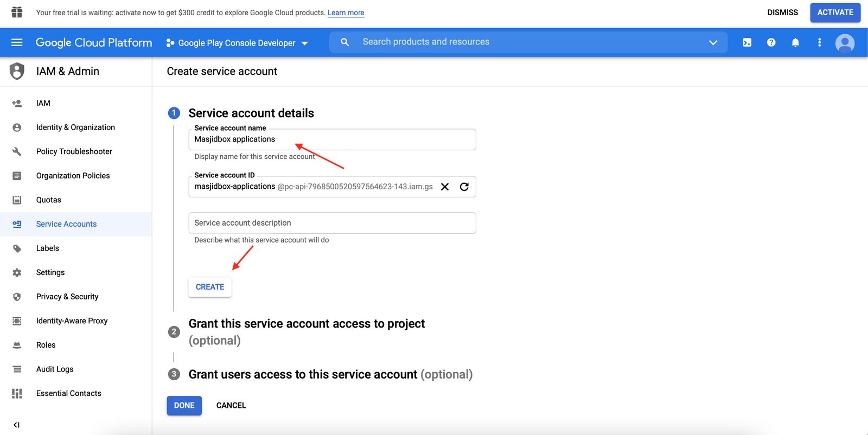Open Google Play Console Developer project selector
This screenshot has width=868, height=435.
237,43
